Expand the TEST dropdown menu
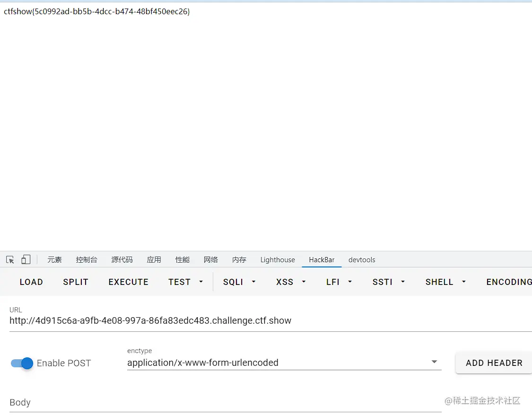This screenshot has width=532, height=417. [185, 282]
